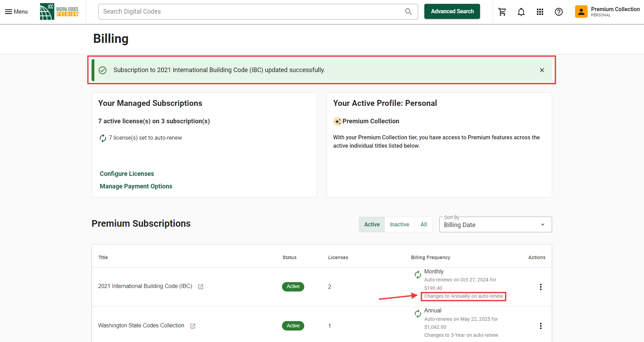Viewport: 644px width, 342px height.
Task: Click the Advanced Search button
Action: [x=452, y=11]
